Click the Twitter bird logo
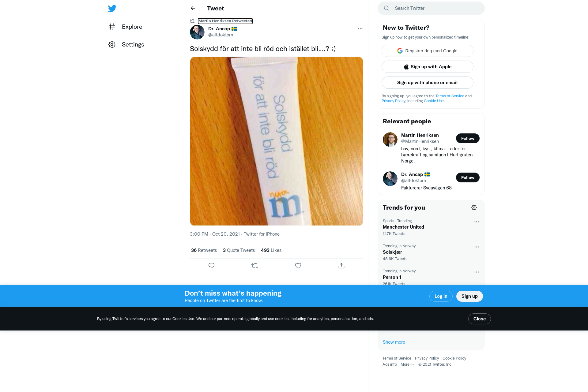588x392 pixels. point(112,8)
